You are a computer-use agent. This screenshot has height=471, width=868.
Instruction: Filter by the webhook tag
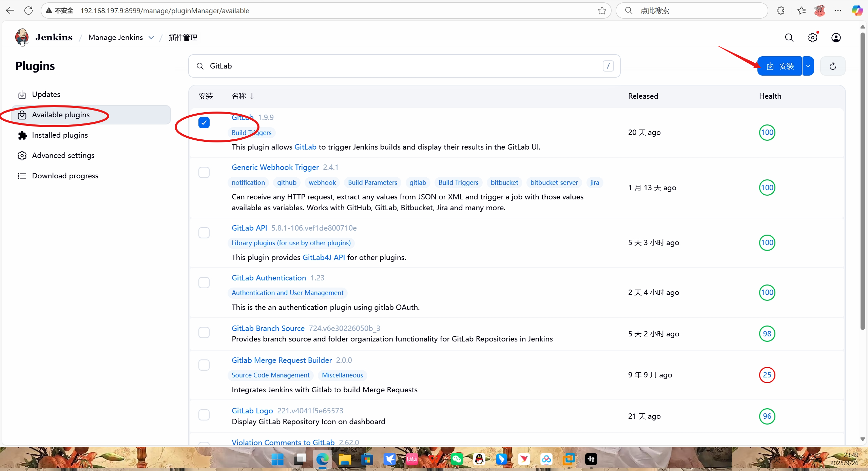(322, 182)
